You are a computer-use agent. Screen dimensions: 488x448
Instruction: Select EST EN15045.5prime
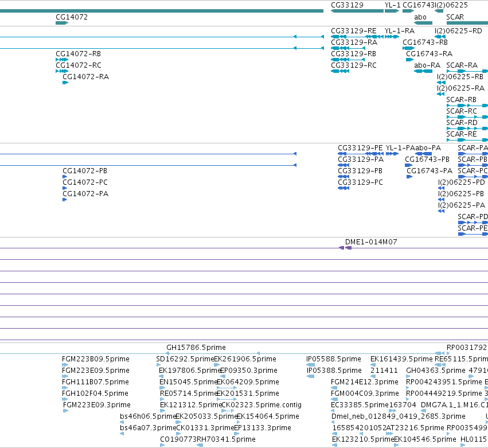coord(162,388)
